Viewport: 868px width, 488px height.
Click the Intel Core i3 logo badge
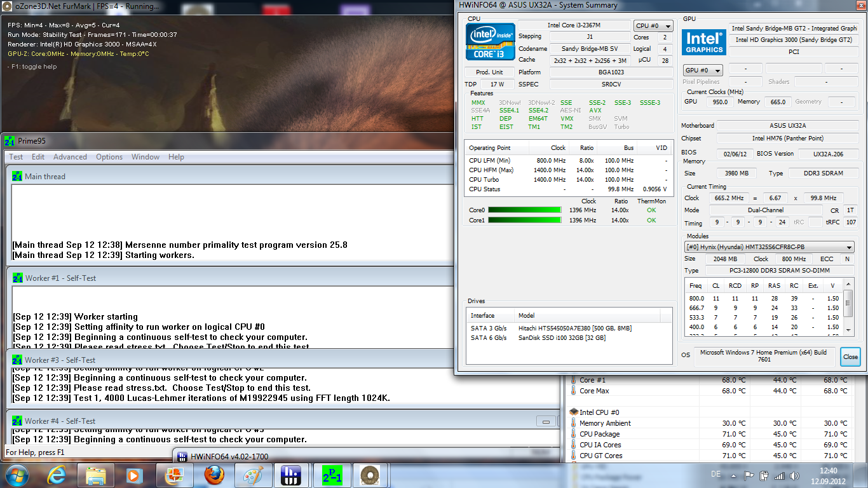(x=489, y=42)
